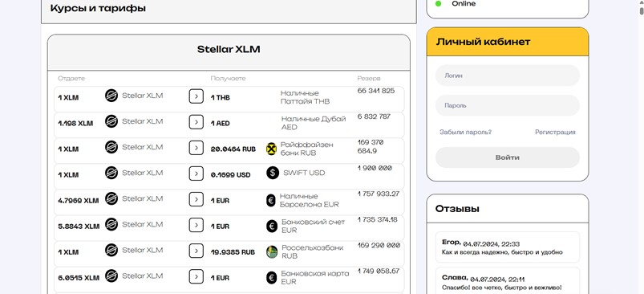Select Наличные Дубай AED label

tap(314, 123)
